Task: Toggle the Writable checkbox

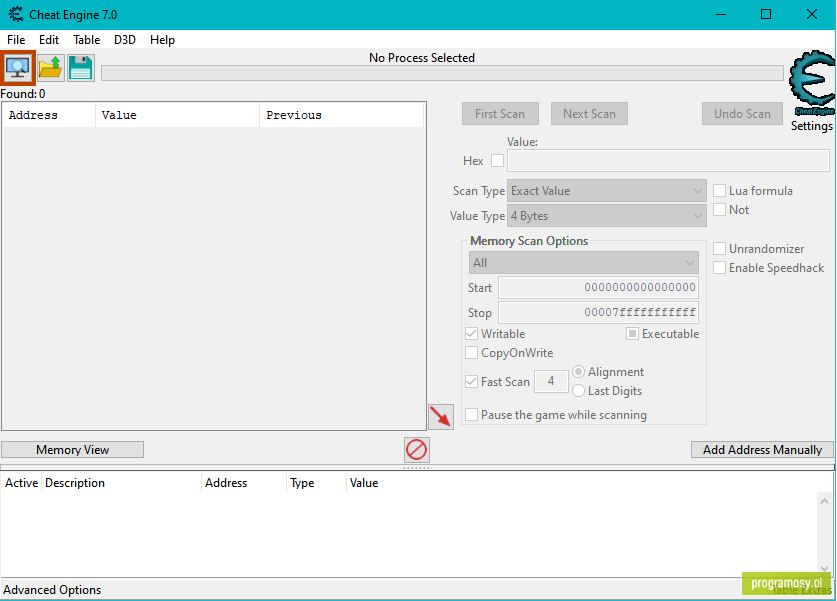Action: (x=471, y=334)
